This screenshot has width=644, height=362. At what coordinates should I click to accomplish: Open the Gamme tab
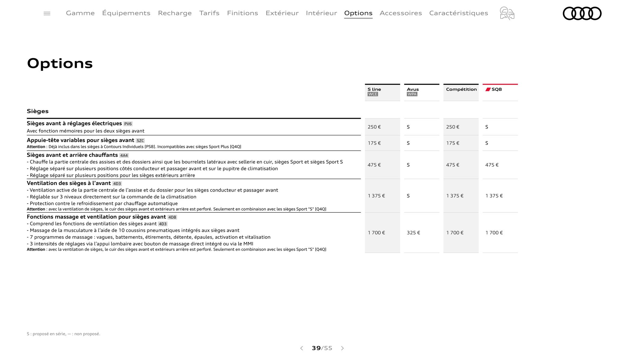point(80,13)
